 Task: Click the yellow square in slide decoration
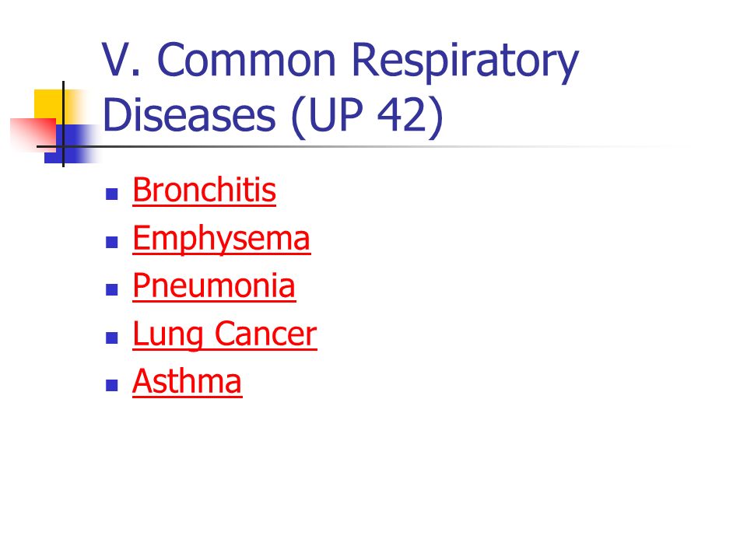(48, 103)
